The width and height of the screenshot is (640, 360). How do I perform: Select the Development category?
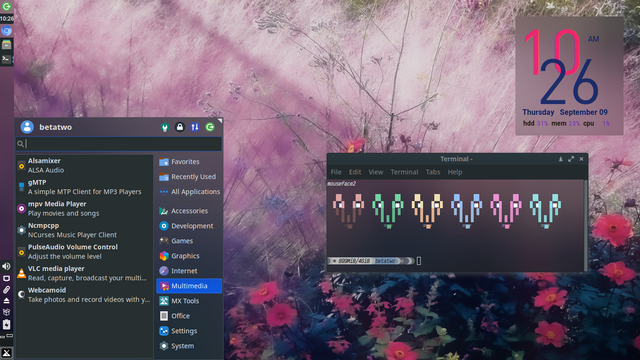coord(189,226)
